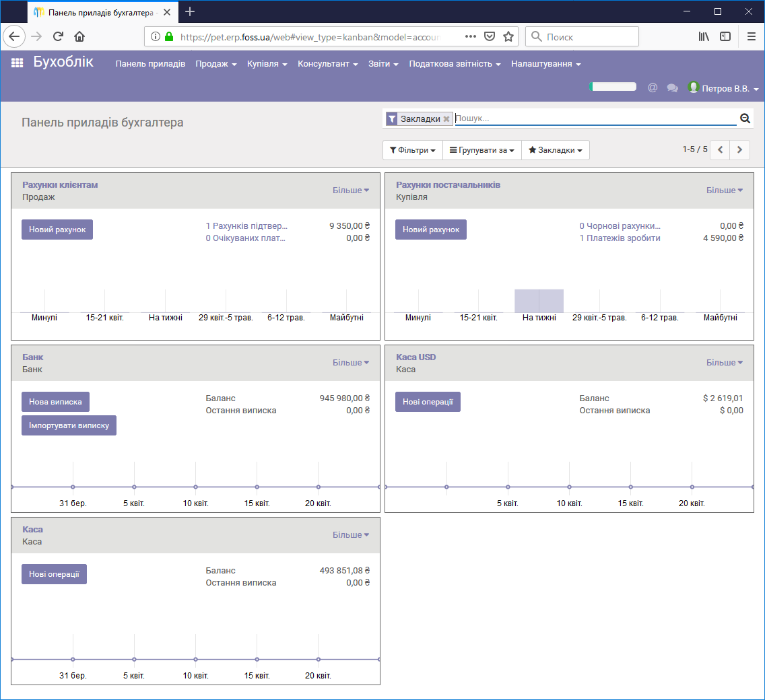Click the progress bar in top navbar
This screenshot has height=700, width=765.
(613, 86)
